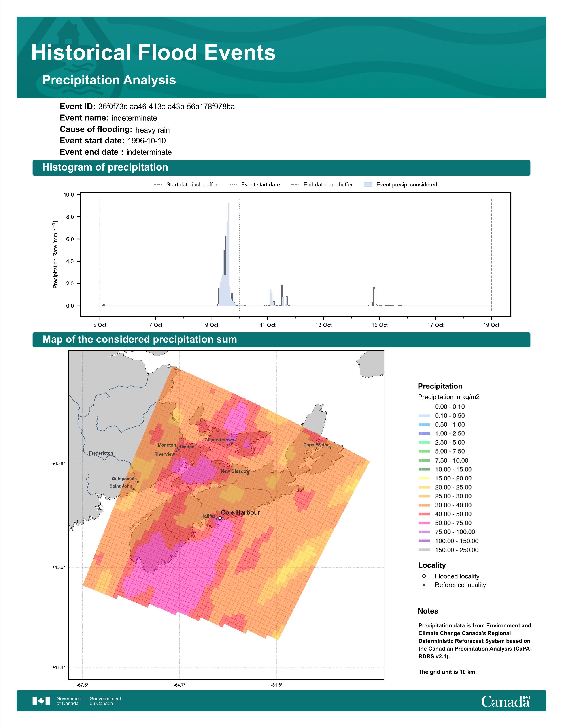Image resolution: width=563 pixels, height=728 pixels.
Task: Click the 0.10 - 0.50 legend color swatch
Action: tap(424, 416)
